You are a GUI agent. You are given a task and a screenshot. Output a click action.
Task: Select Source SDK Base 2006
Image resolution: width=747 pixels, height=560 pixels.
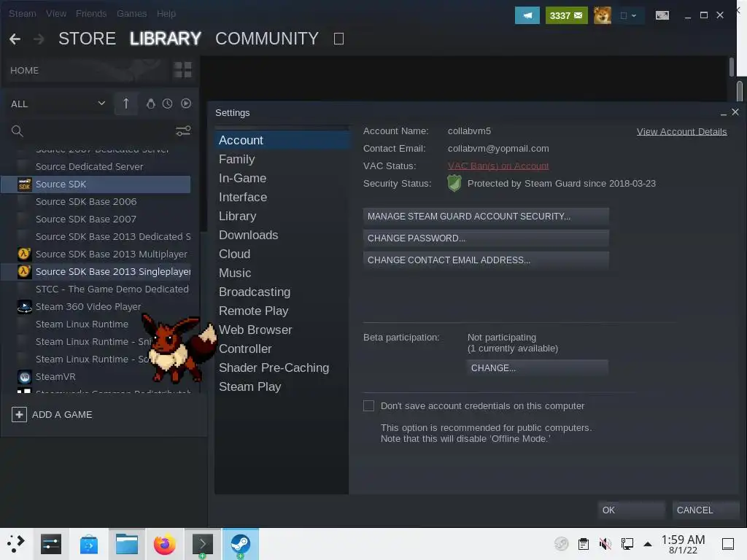point(96,202)
